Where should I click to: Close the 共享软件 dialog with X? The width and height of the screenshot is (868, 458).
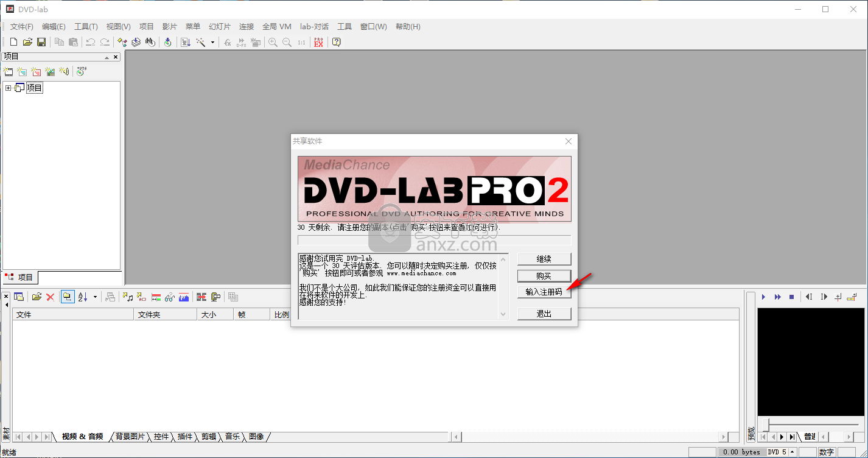click(569, 141)
